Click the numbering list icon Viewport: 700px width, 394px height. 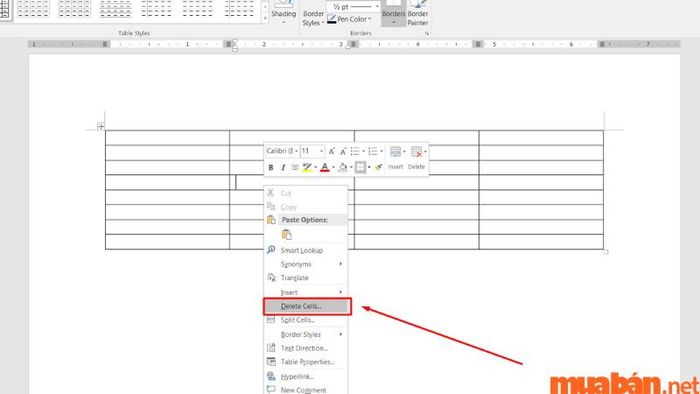click(x=373, y=151)
